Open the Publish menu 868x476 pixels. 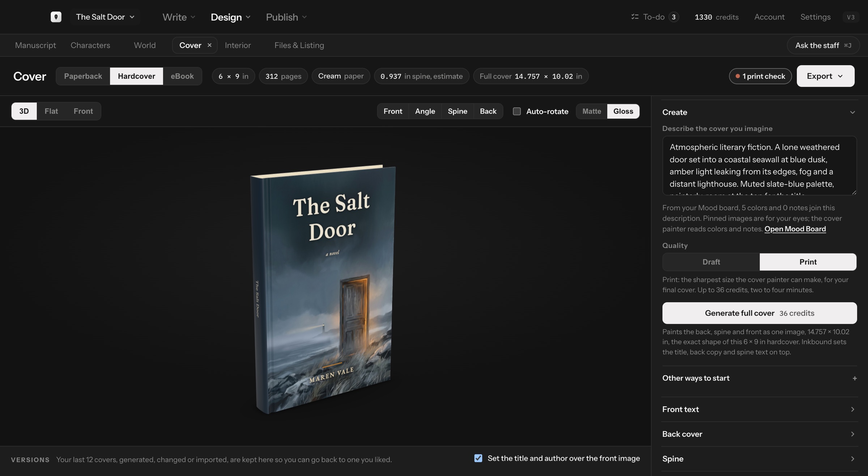tap(286, 17)
